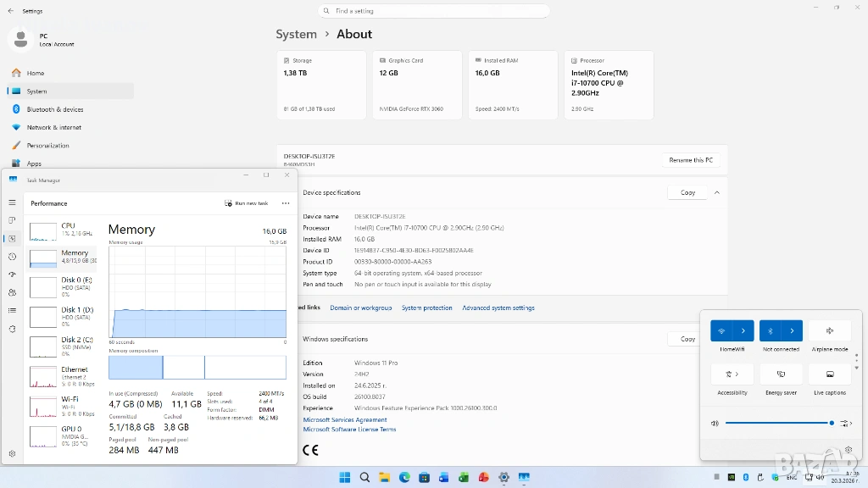Screen dimensions: 868x488
Task: Collapse the Device specifications section
Action: tap(717, 192)
